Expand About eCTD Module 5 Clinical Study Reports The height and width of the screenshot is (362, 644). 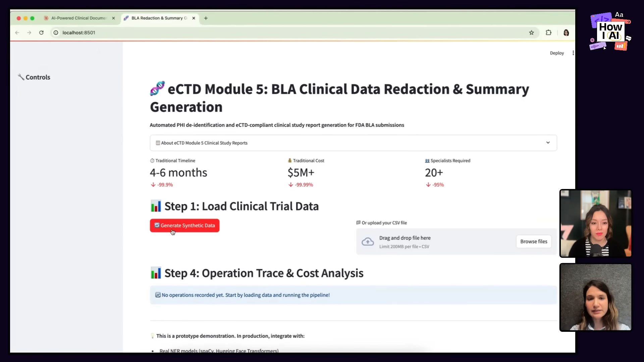tap(204, 143)
